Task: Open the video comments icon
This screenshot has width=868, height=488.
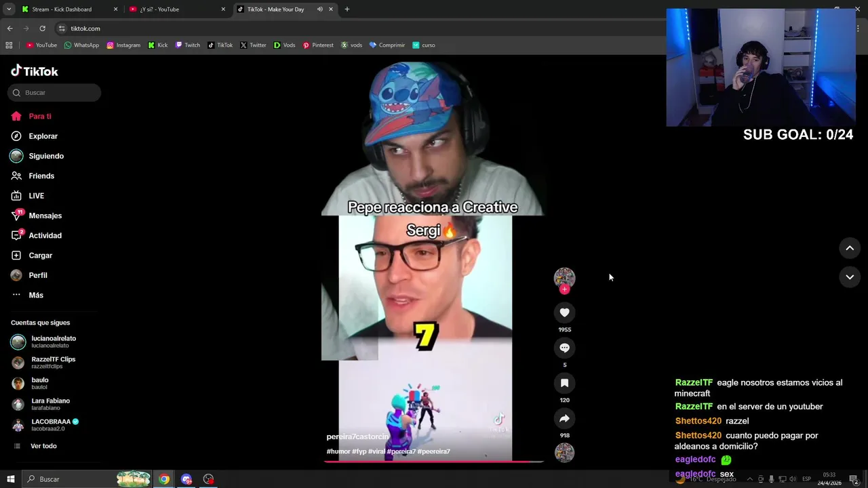Action: pyautogui.click(x=564, y=348)
